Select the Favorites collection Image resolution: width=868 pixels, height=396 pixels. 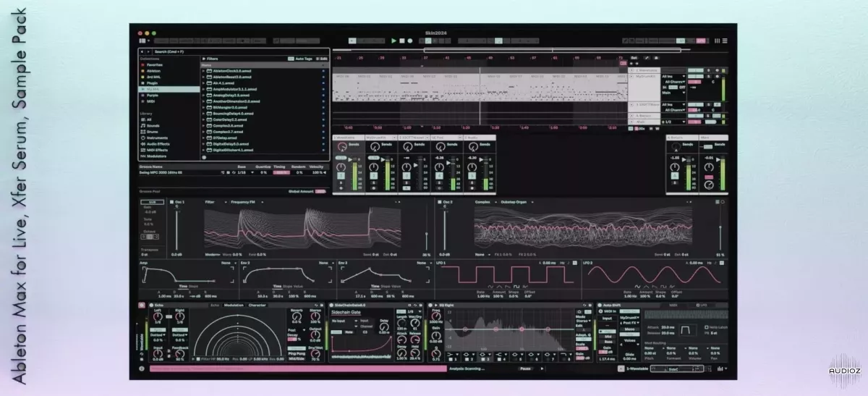(155, 65)
